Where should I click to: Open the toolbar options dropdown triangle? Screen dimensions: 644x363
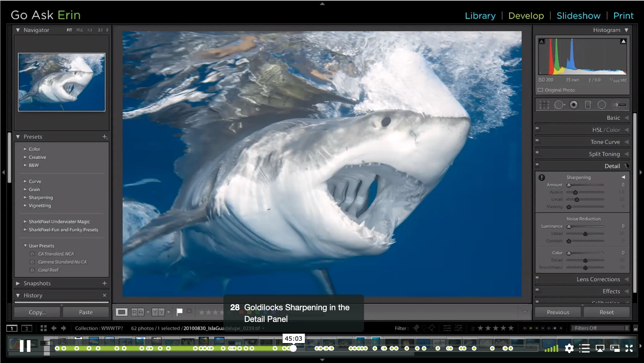tap(525, 312)
